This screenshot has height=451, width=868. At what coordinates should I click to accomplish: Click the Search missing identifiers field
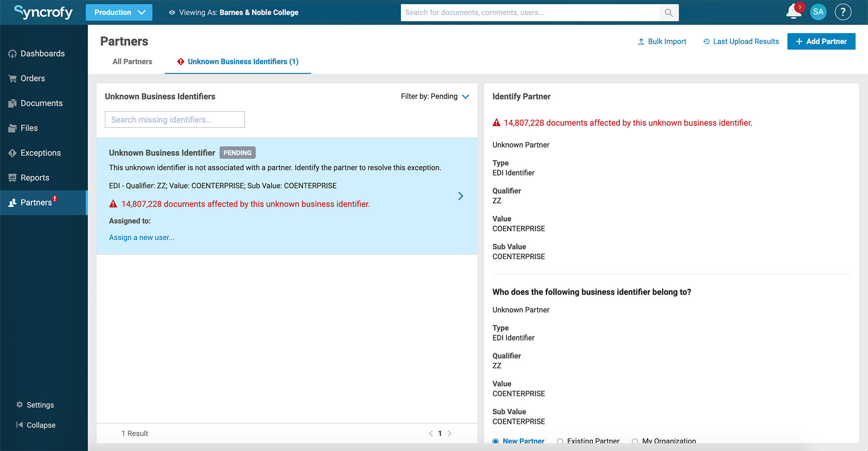[x=175, y=119]
